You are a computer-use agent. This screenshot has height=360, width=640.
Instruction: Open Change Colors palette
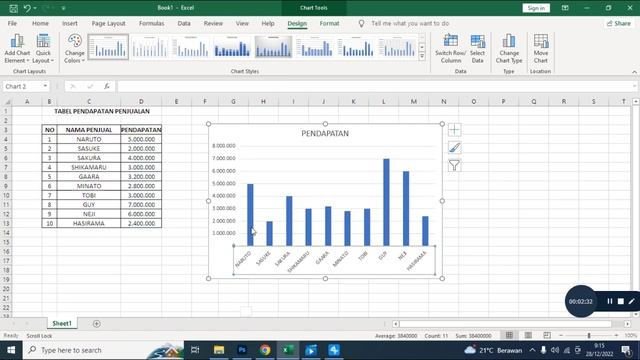coord(75,49)
